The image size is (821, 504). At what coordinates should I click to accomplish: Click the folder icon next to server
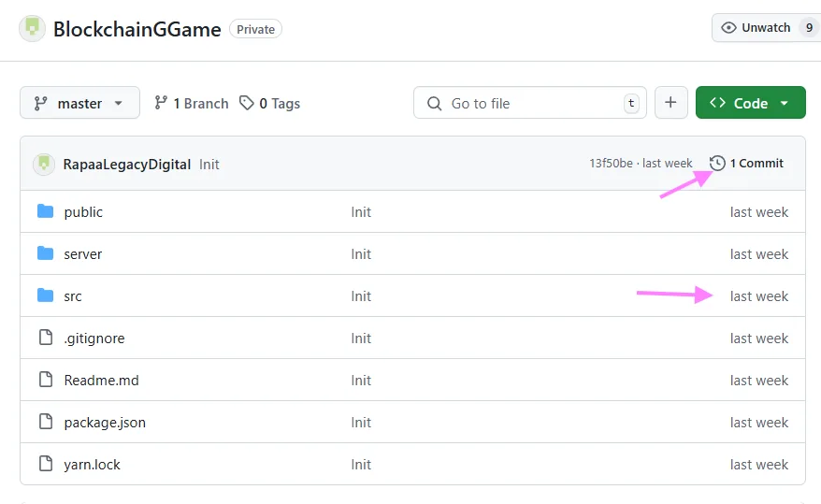(46, 253)
